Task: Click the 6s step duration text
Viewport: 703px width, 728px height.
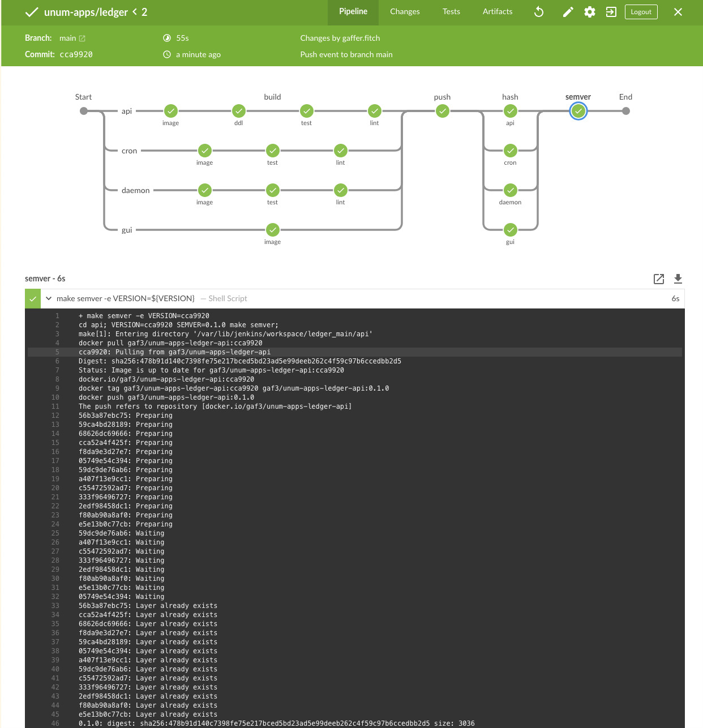Action: [x=675, y=299]
